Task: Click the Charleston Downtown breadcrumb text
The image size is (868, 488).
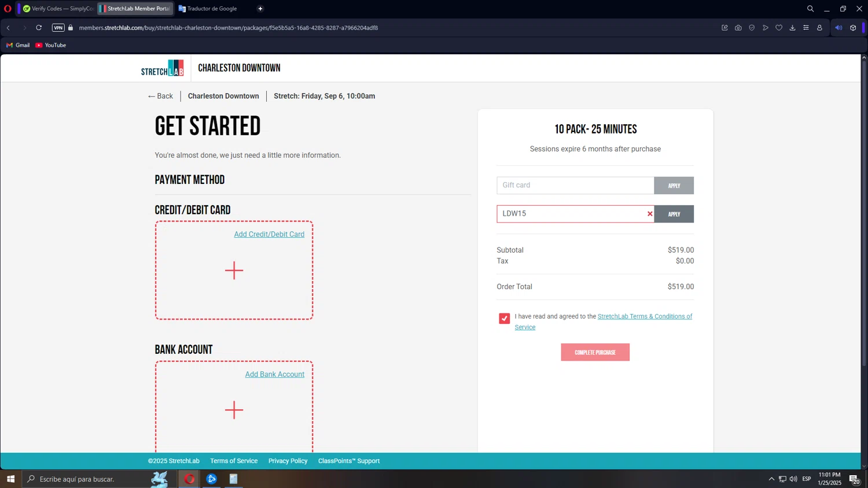Action: (x=223, y=96)
